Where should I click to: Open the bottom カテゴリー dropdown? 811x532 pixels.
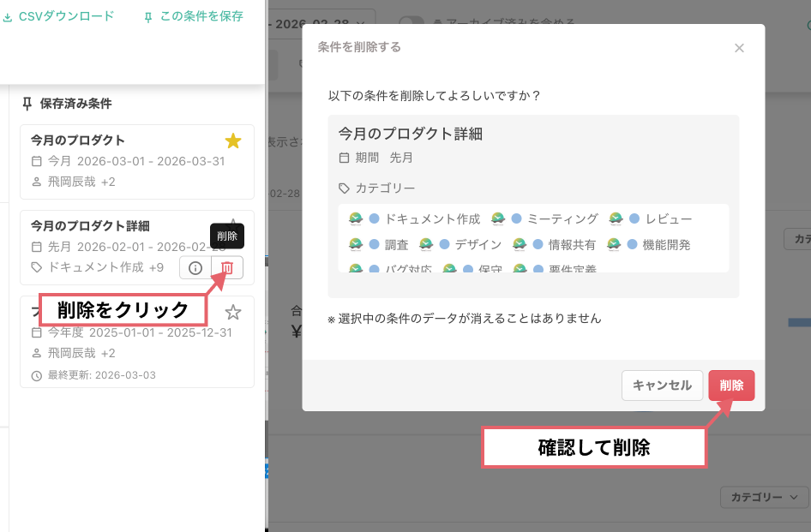tap(763, 497)
